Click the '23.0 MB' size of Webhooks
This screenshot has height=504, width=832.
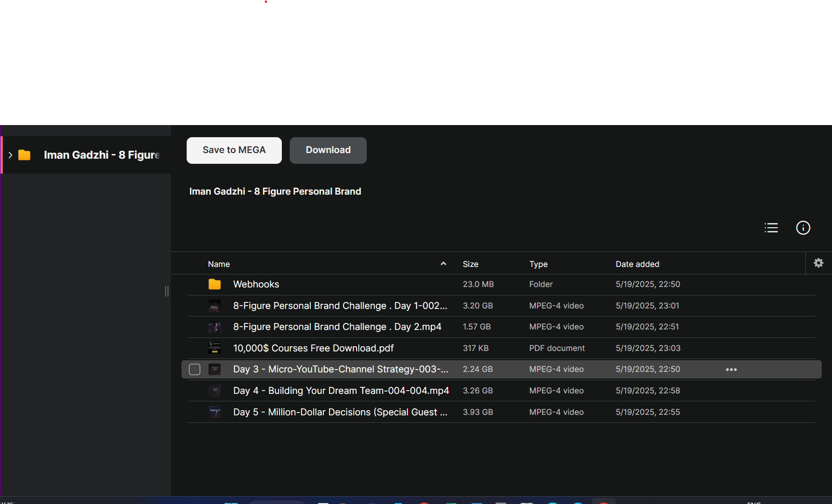pyautogui.click(x=478, y=284)
